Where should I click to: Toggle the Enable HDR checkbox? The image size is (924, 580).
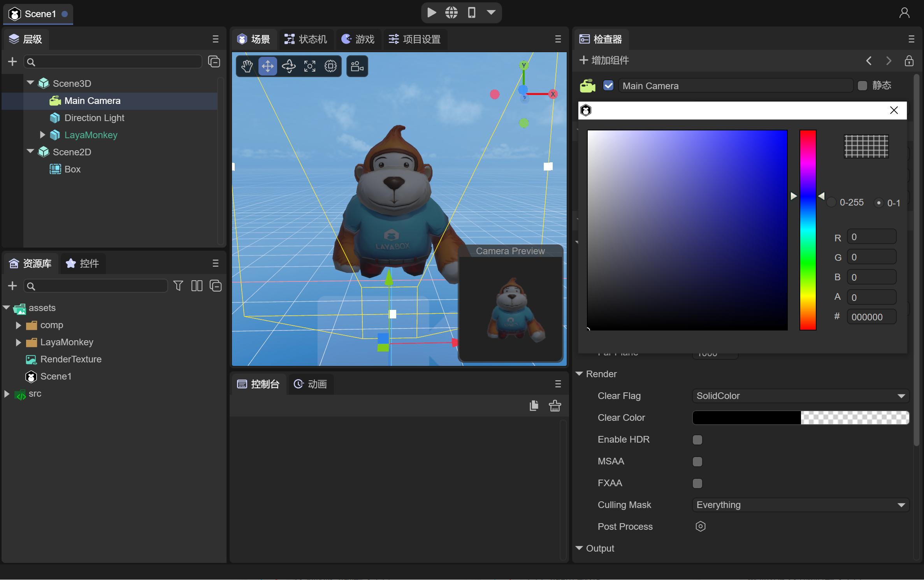pos(697,440)
